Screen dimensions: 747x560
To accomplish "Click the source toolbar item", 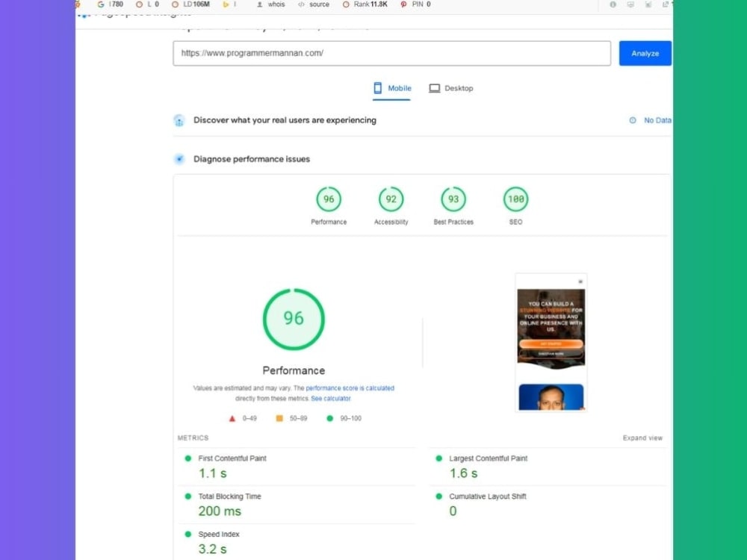I will [314, 4].
